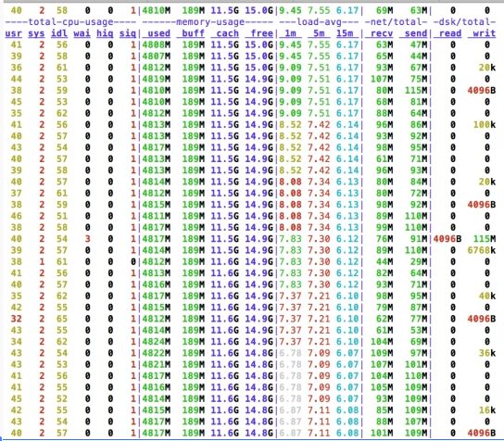The width and height of the screenshot is (504, 441).
Task: Click the '76M' recv value
Action: pyautogui.click(x=384, y=239)
